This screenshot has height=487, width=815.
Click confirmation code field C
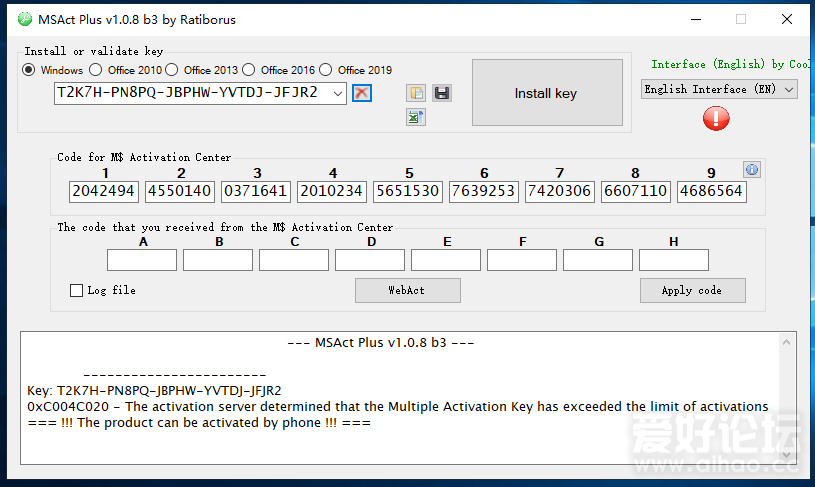click(x=294, y=260)
